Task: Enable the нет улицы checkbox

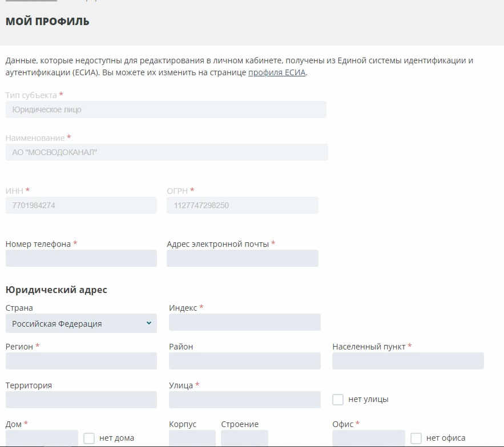Action: 338,399
